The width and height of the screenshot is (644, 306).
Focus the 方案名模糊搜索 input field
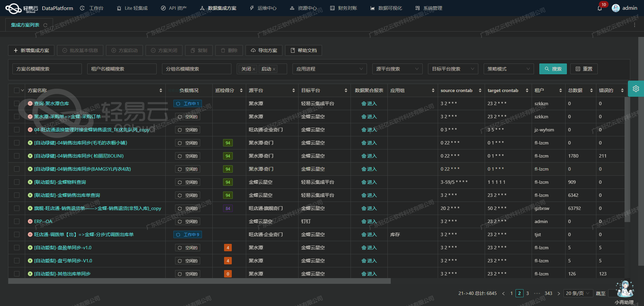pos(47,69)
